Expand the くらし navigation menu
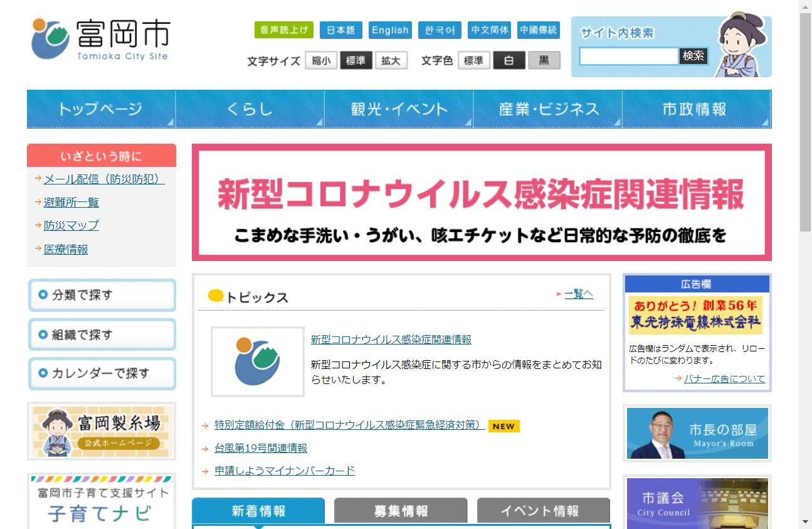Viewport: 812px width, 529px height. (250, 109)
